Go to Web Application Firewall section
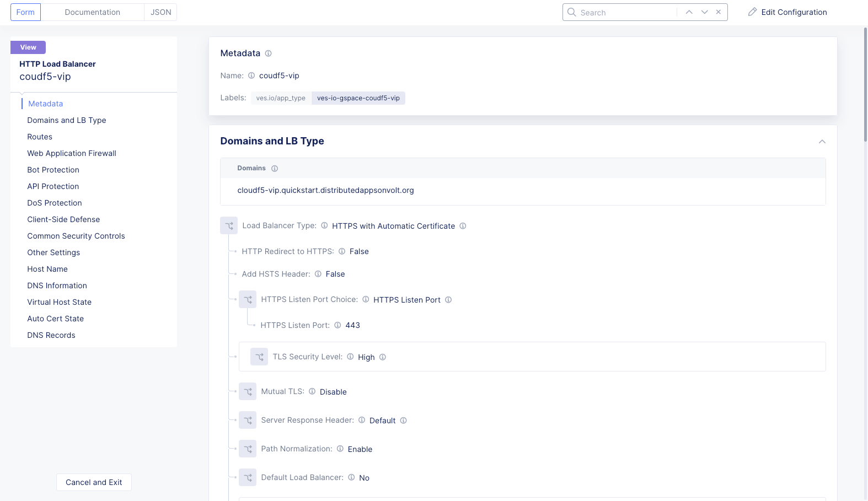This screenshot has width=868, height=501. pyautogui.click(x=72, y=153)
